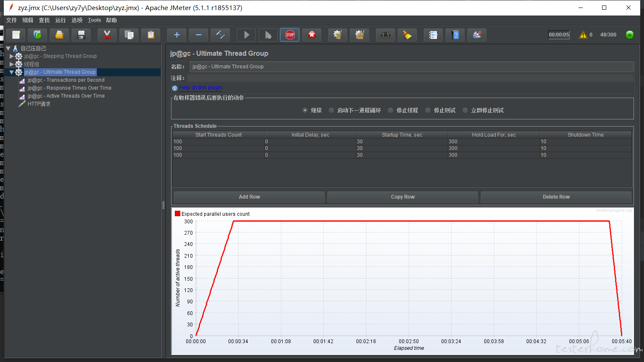Open the 文件 menu
Screen dimensions: 644x362
[x=12, y=20]
